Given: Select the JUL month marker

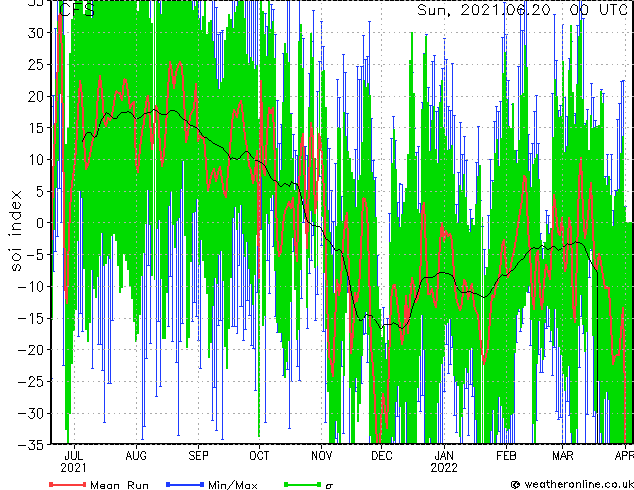Looking at the screenshot, I should (73, 454).
